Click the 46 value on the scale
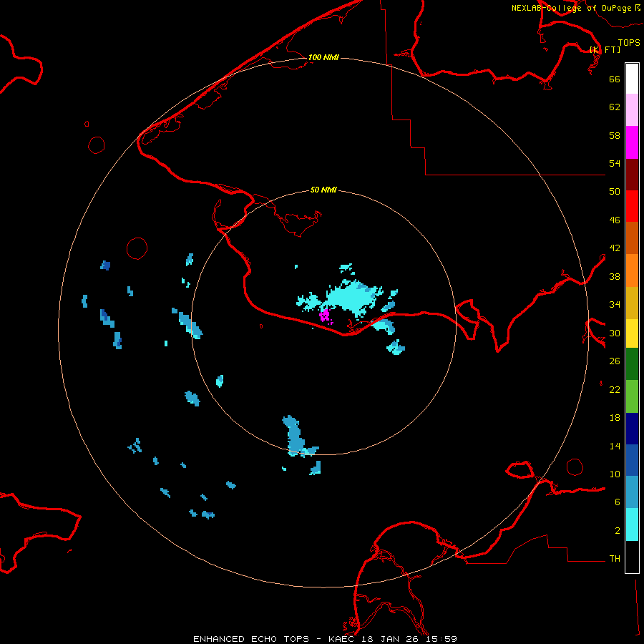 pos(615,220)
